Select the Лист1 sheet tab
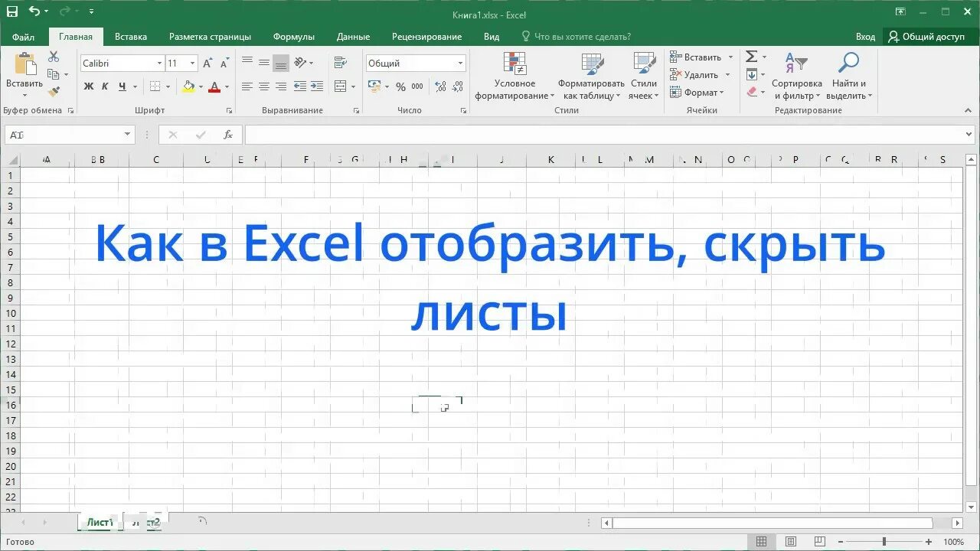Image resolution: width=980 pixels, height=551 pixels. point(100,523)
